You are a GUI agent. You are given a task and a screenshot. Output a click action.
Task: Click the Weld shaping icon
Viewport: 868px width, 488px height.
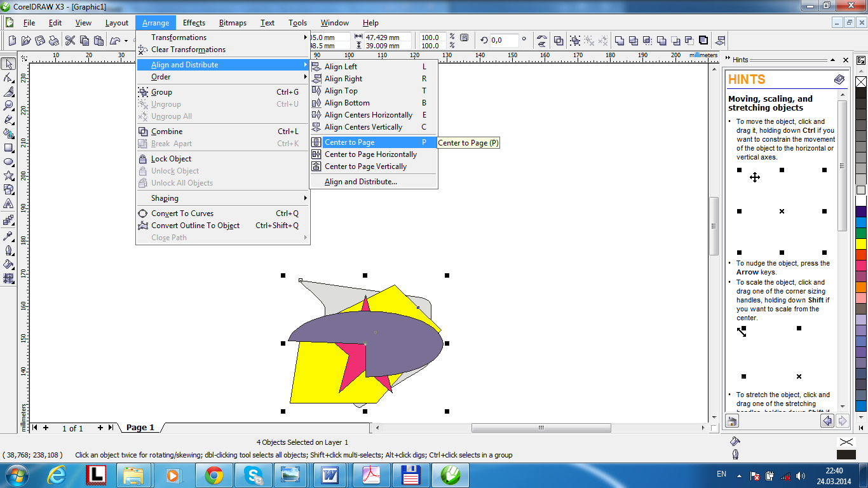tap(620, 41)
